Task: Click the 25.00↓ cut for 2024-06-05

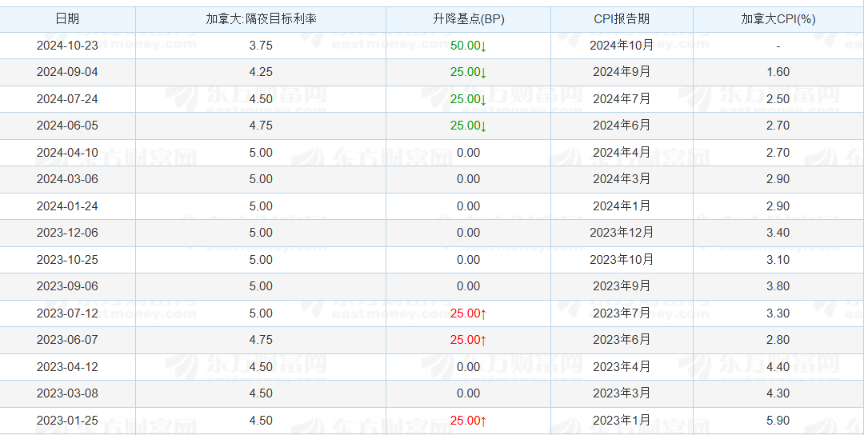Action: 468,126
